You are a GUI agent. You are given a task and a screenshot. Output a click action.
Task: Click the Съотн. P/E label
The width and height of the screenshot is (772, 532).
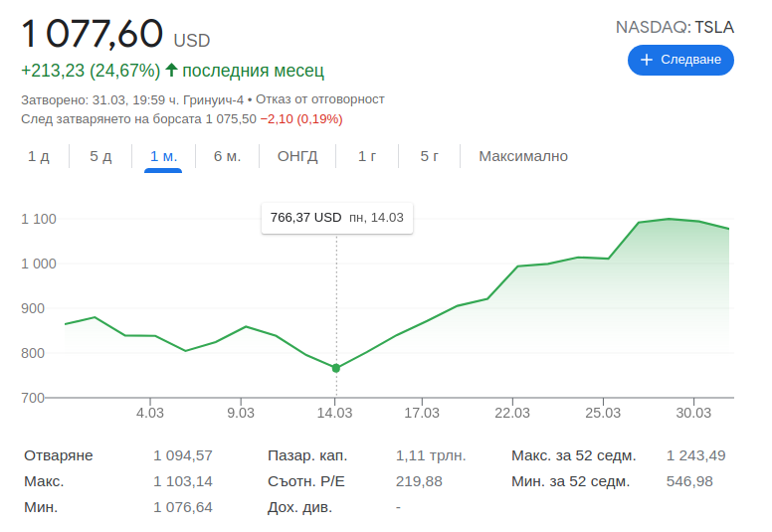pos(305,481)
